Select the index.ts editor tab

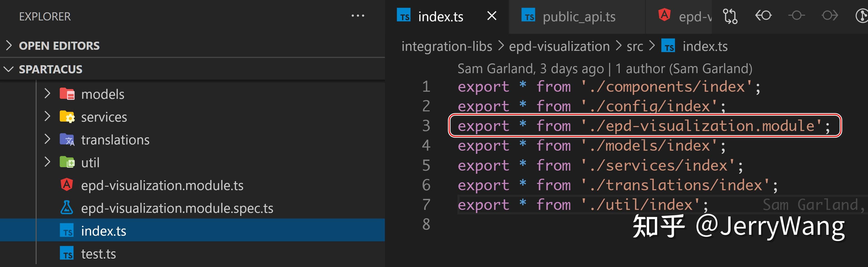[x=447, y=17]
